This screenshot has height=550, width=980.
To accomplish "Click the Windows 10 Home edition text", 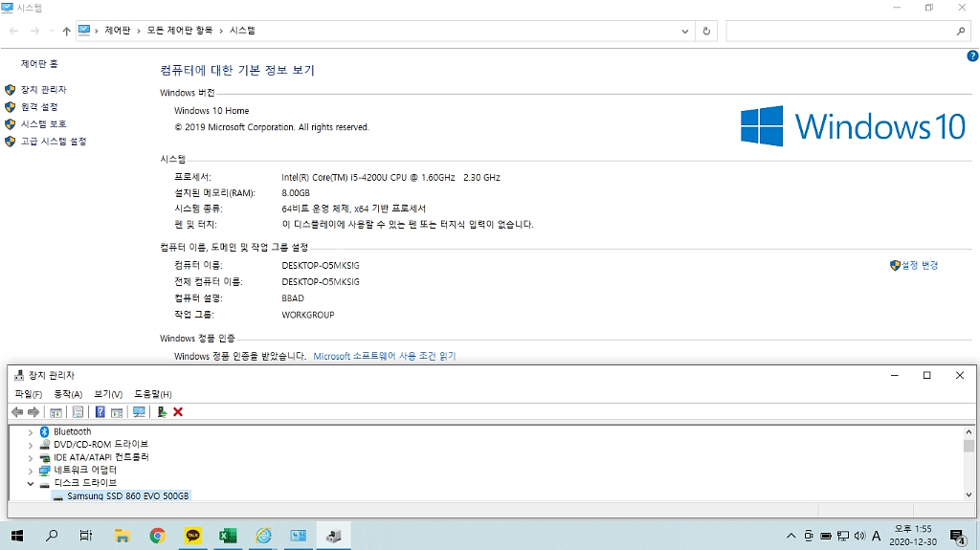I will coord(212,111).
